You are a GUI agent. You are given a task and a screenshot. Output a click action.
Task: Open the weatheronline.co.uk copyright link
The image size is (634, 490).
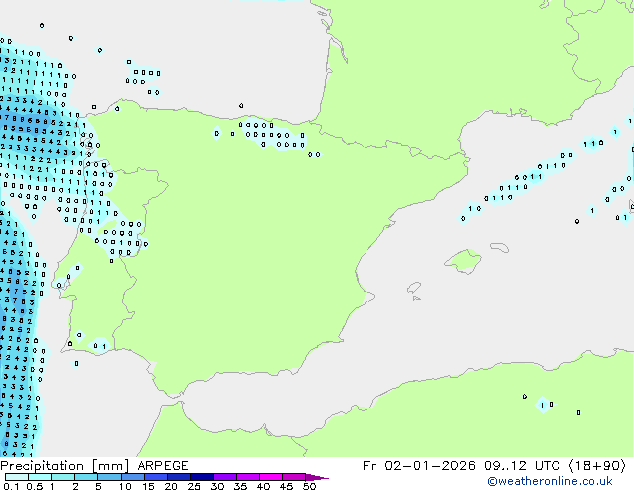(550, 481)
